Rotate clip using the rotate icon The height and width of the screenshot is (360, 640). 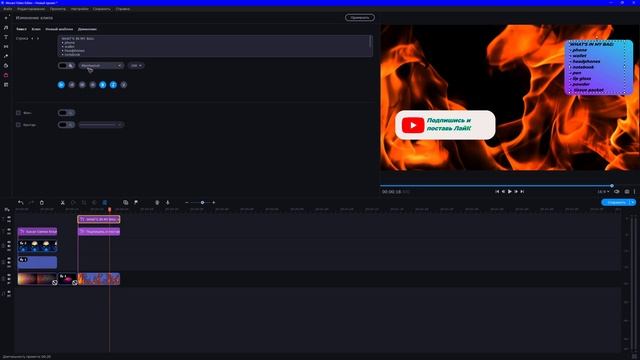pos(73,202)
